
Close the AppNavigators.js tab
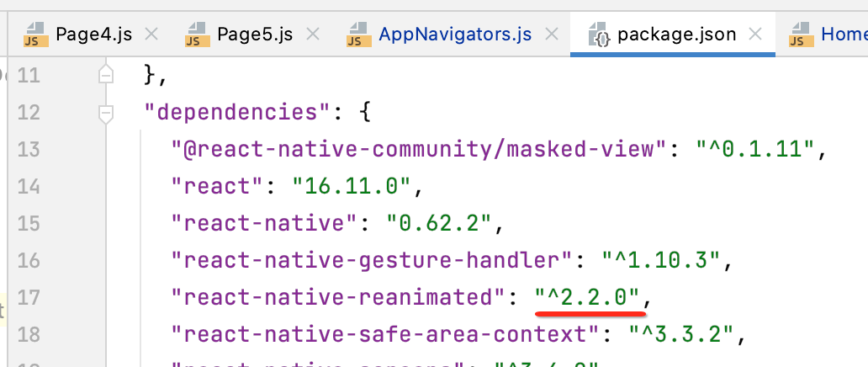(x=552, y=35)
